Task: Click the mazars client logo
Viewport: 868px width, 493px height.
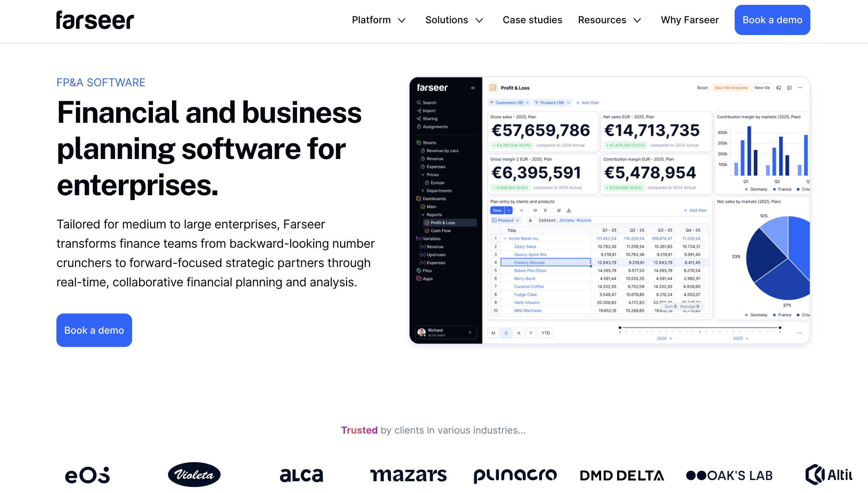Action: (x=408, y=475)
